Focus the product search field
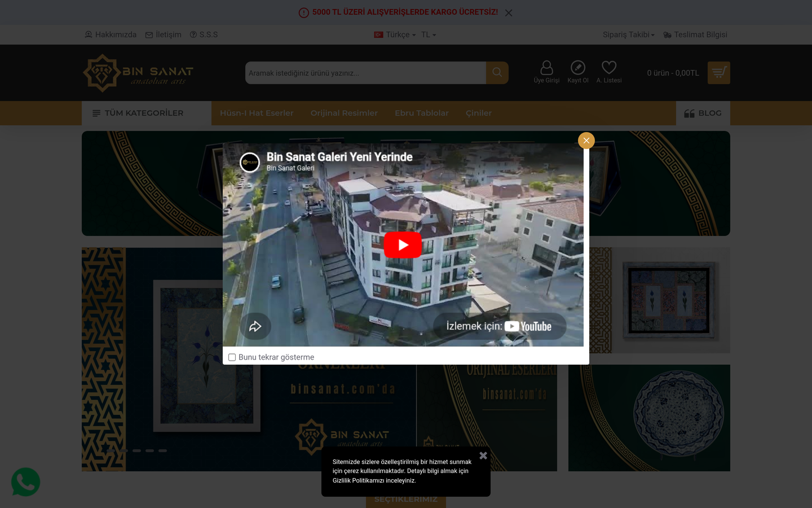 pyautogui.click(x=365, y=73)
